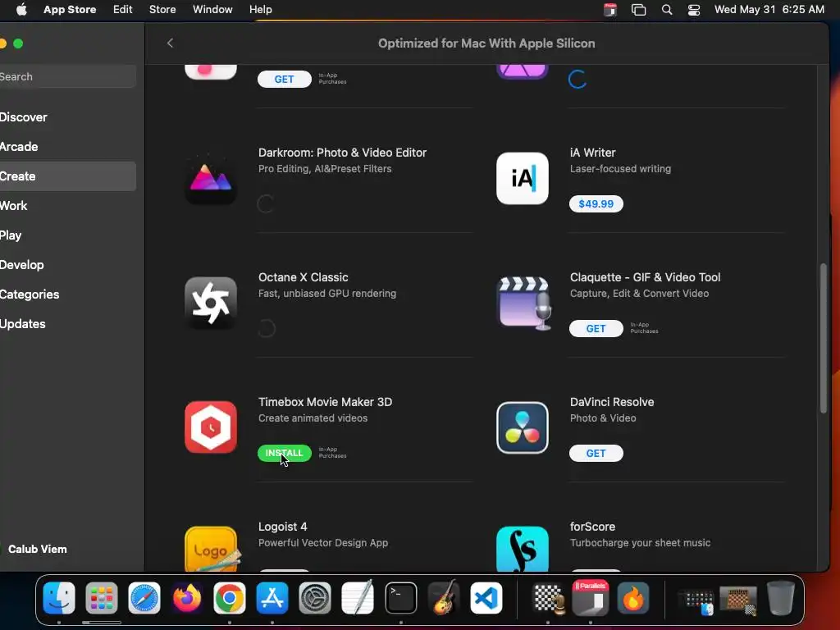
Task: Click the green full-screen window button
Action: 18,43
